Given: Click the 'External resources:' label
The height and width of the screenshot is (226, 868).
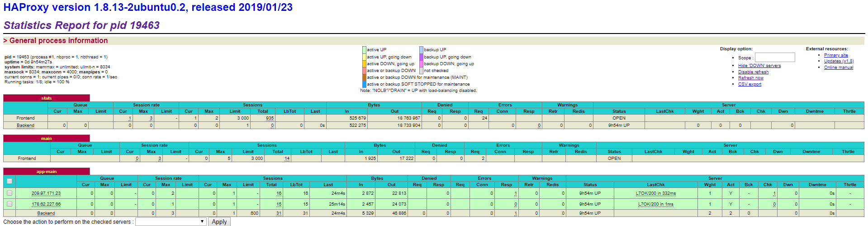Looking at the screenshot, I should (827, 49).
